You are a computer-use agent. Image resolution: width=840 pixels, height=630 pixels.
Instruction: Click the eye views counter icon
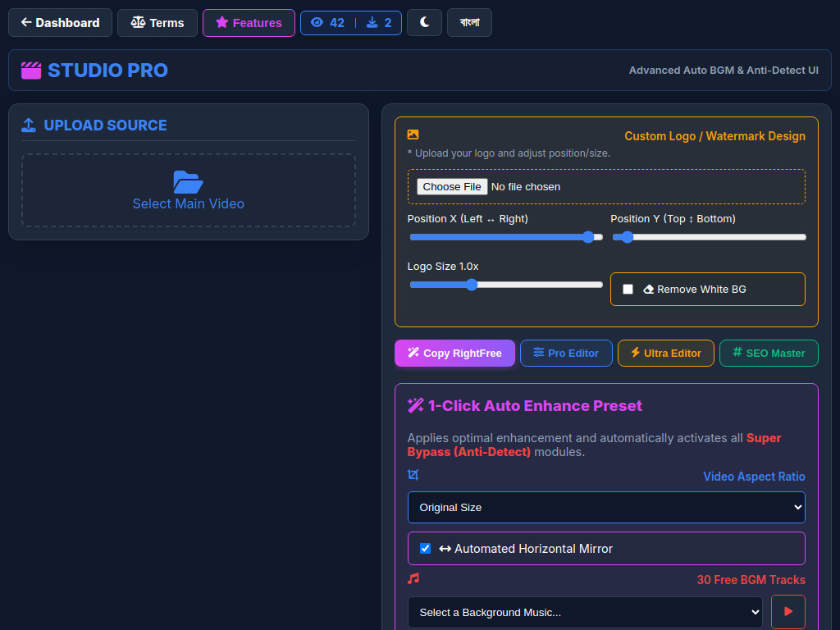click(317, 22)
